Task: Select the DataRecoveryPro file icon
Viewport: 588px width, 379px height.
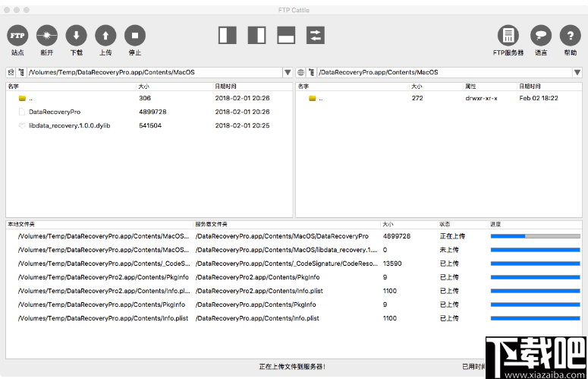Action: tap(22, 112)
